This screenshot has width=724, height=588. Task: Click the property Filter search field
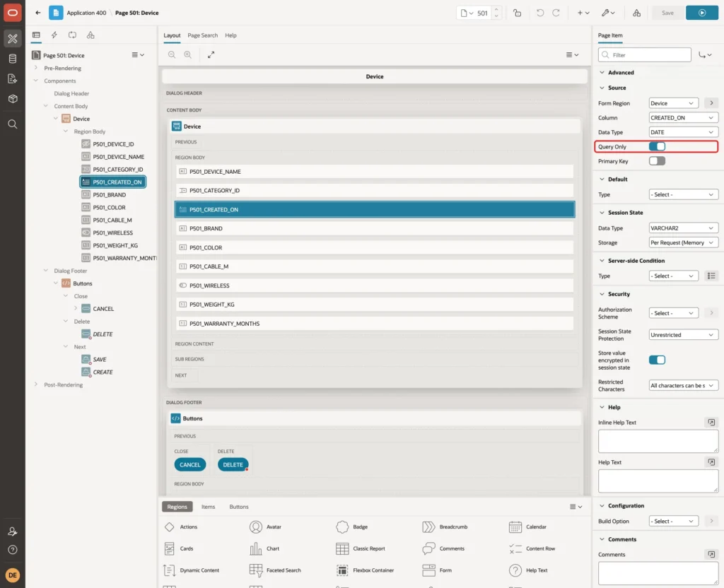(x=645, y=55)
